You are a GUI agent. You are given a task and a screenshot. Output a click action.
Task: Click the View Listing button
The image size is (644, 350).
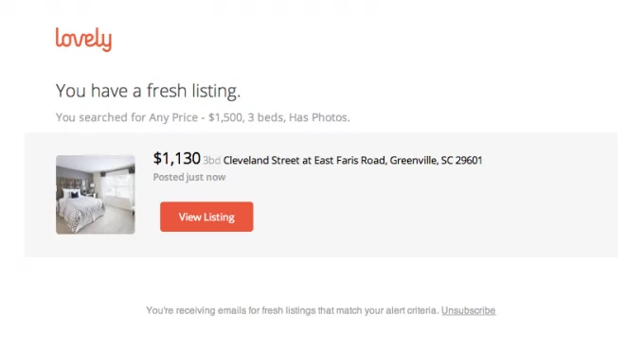[x=206, y=217]
